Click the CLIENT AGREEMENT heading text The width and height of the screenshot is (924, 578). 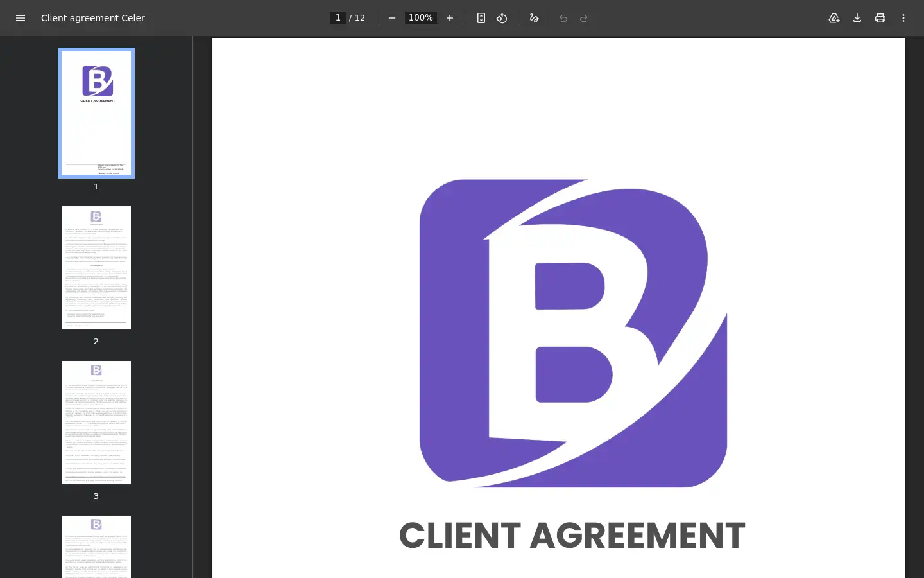pos(572,536)
